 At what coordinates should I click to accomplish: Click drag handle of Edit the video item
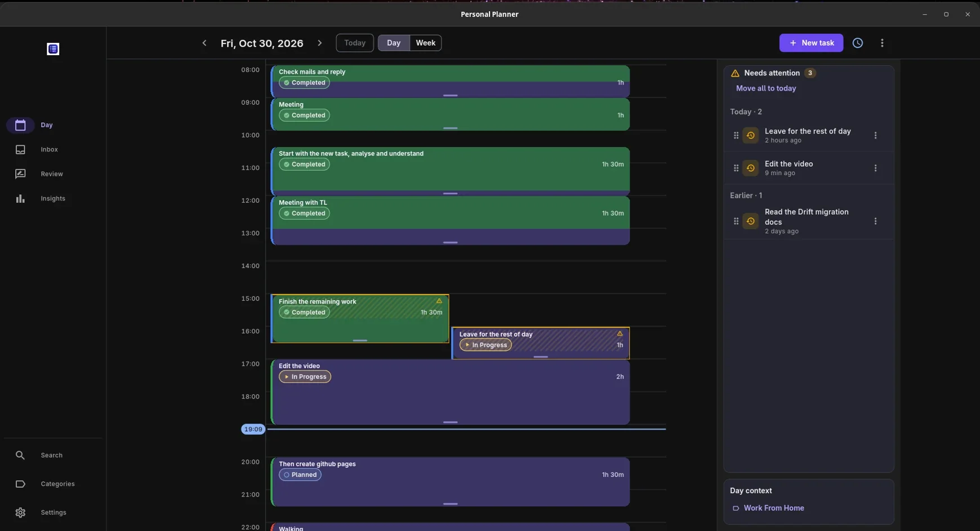[x=736, y=168]
